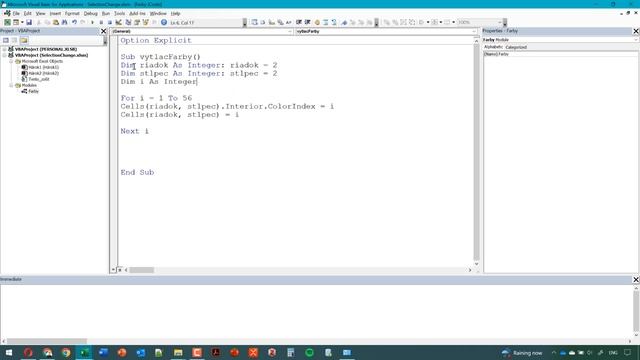
Task: Collapse VBAProject (SelectionChange.xlsm) node
Action: 4,55
